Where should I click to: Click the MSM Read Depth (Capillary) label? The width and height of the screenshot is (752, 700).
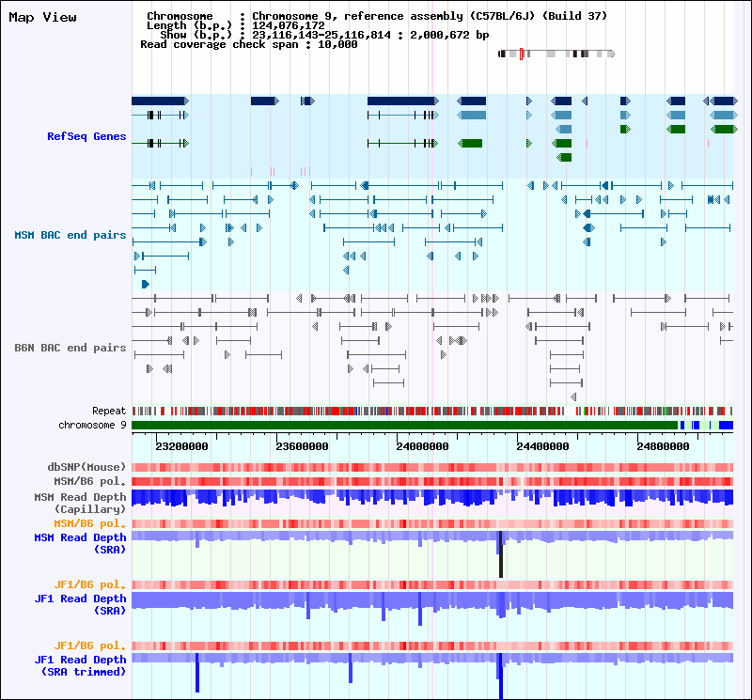pos(80,503)
